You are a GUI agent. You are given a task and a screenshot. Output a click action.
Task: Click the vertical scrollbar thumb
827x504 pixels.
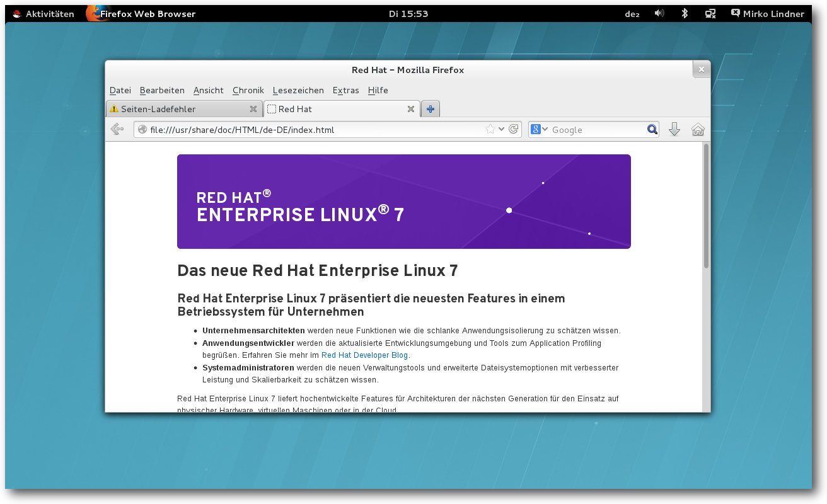click(x=706, y=207)
